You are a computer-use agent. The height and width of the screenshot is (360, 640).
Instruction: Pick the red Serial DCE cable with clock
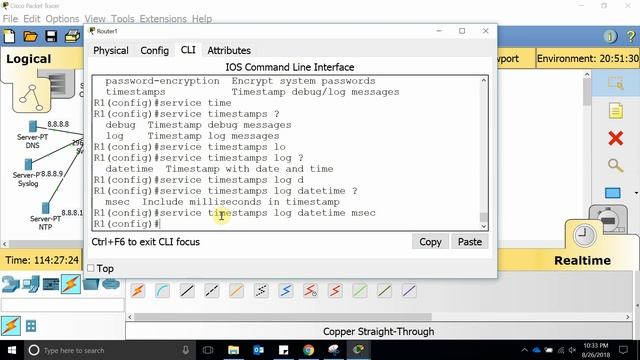[x=310, y=291]
